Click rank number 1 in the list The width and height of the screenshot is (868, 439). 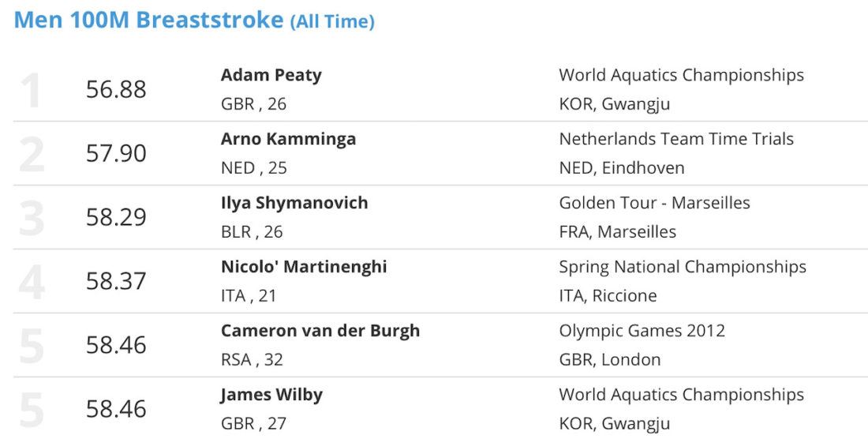[31, 90]
